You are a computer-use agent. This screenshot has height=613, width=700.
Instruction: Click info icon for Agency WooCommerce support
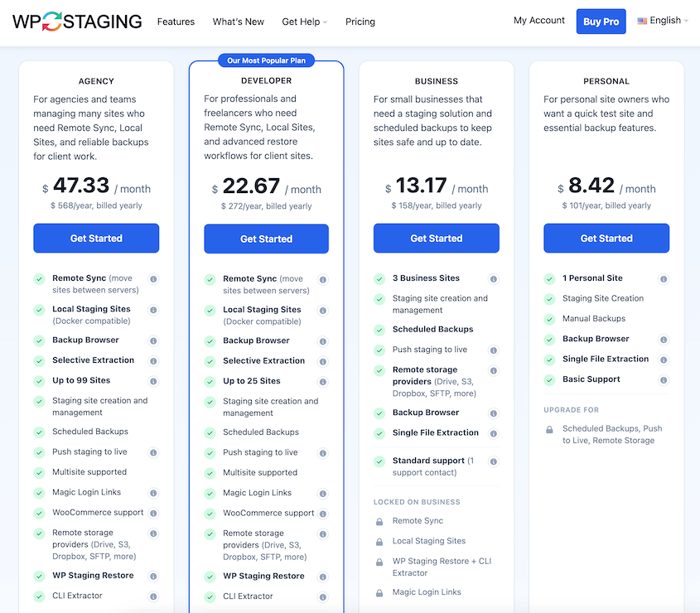tap(153, 514)
